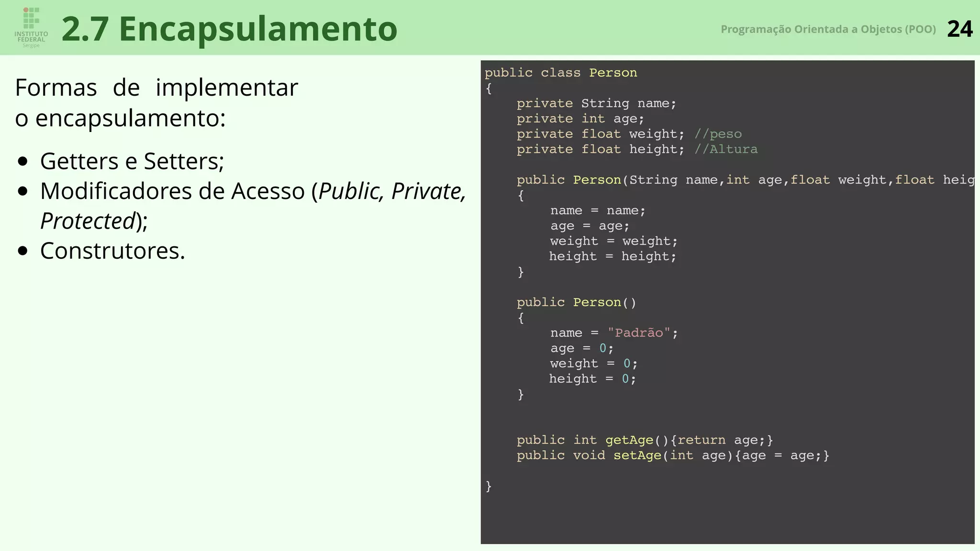980x551 pixels.
Task: Click the 'o encapsulamento:' line
Action: 120,118
